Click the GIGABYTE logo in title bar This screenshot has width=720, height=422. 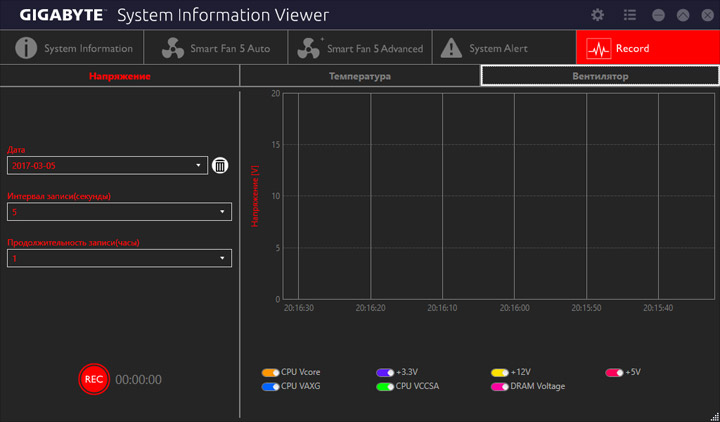pyautogui.click(x=62, y=15)
